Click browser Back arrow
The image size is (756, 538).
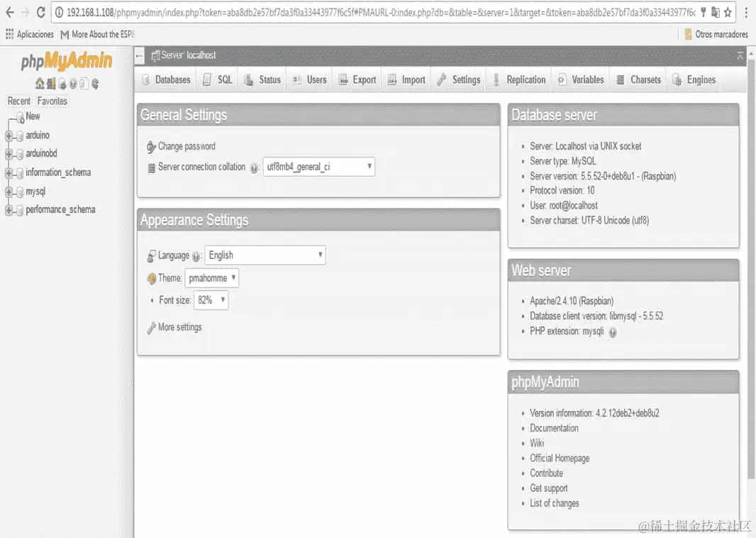pyautogui.click(x=10, y=13)
